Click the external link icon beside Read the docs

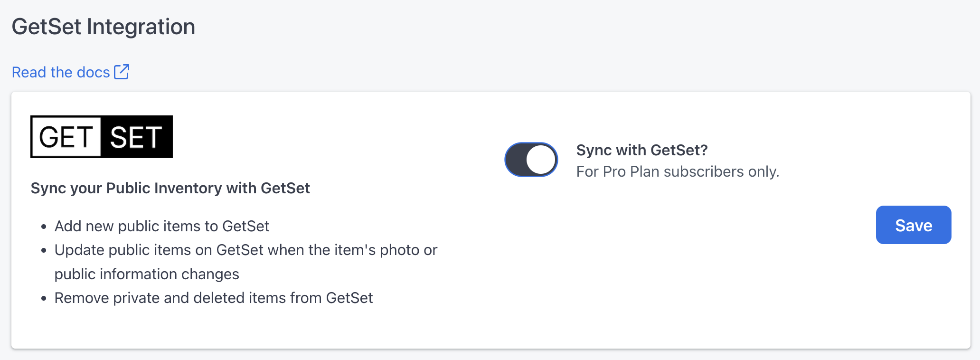pyautogui.click(x=122, y=72)
